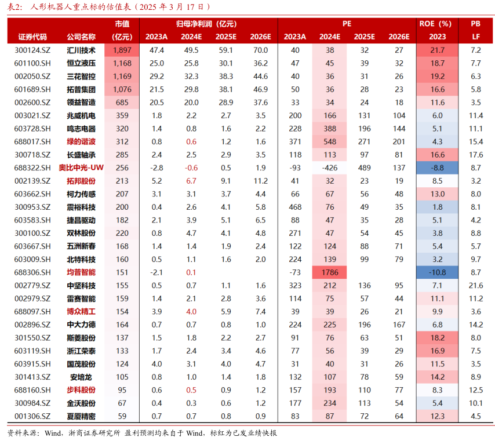Click red company name 奥比中光-UW
The width and height of the screenshot is (495, 448).
pyautogui.click(x=81, y=168)
